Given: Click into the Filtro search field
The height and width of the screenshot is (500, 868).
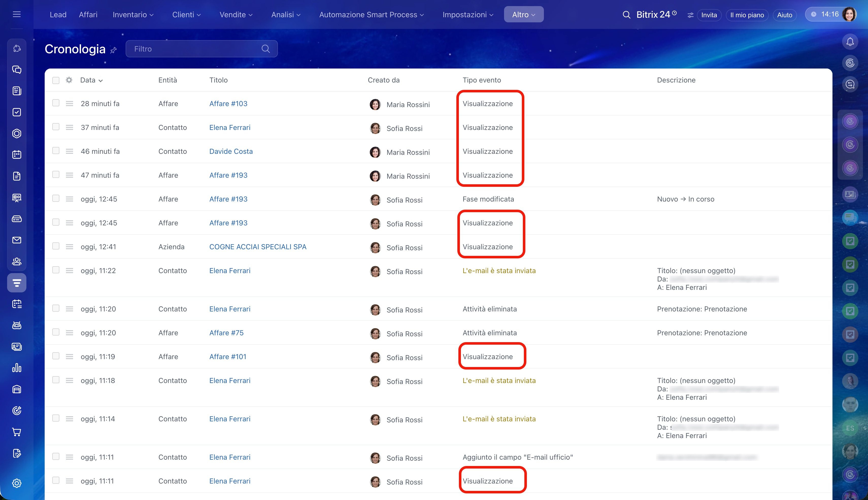Looking at the screenshot, I should coord(196,49).
